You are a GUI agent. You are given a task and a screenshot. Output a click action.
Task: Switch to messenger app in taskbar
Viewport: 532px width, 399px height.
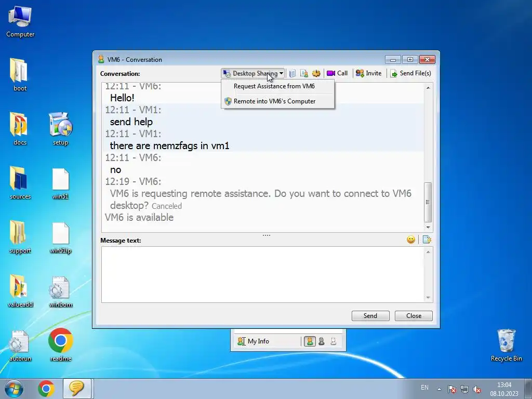point(77,389)
